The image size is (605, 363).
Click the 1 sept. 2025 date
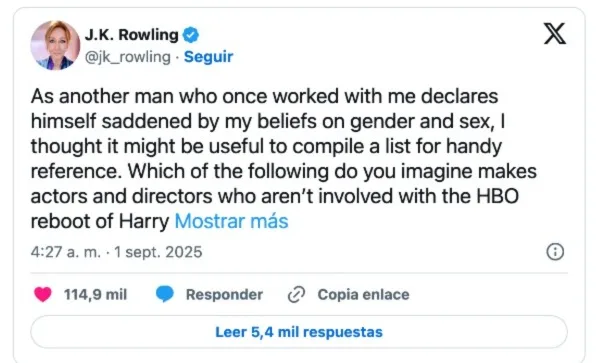[158, 252]
